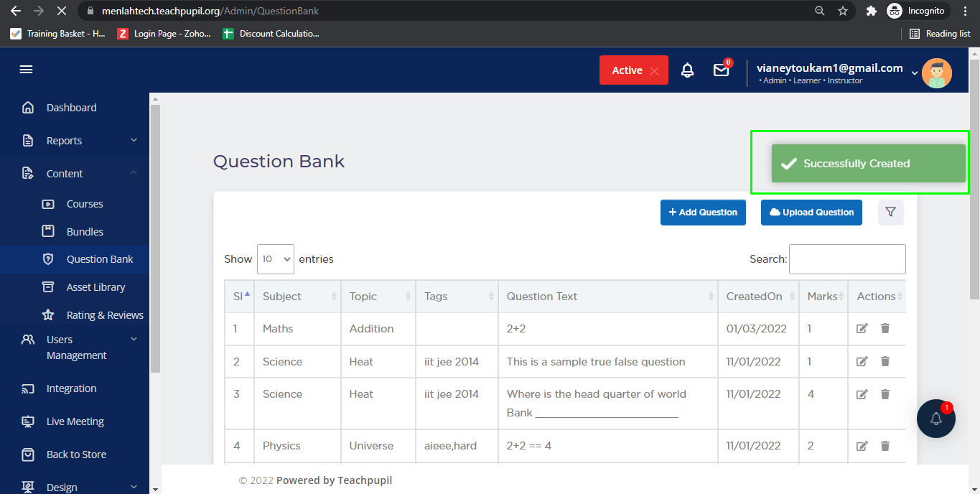Delete the true false sample question
The height and width of the screenshot is (494, 980).
coord(885,362)
